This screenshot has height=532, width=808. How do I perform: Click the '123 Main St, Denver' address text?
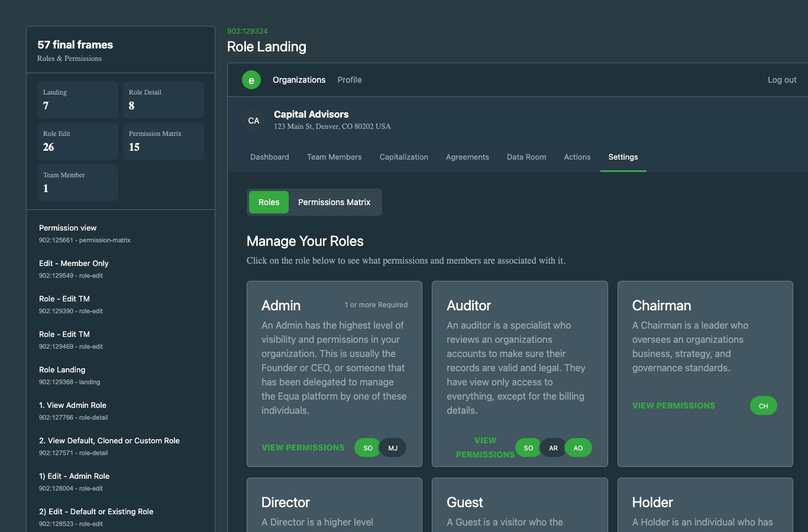point(332,126)
